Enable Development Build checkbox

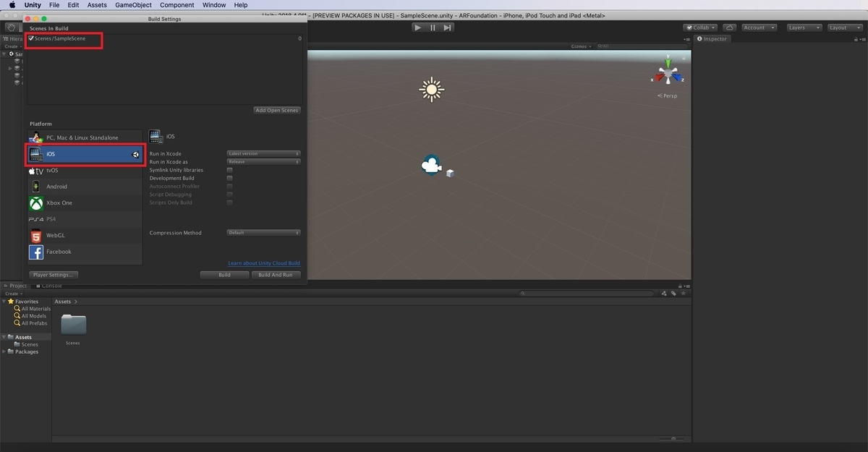(230, 178)
